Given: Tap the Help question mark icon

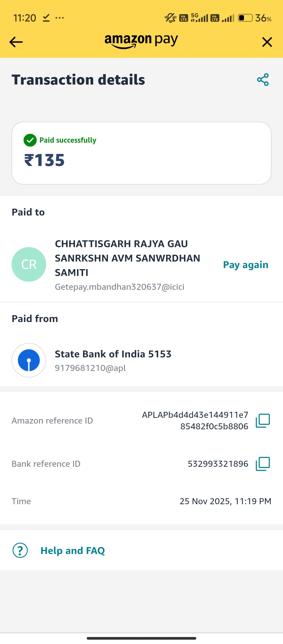Looking at the screenshot, I should pyautogui.click(x=20, y=550).
